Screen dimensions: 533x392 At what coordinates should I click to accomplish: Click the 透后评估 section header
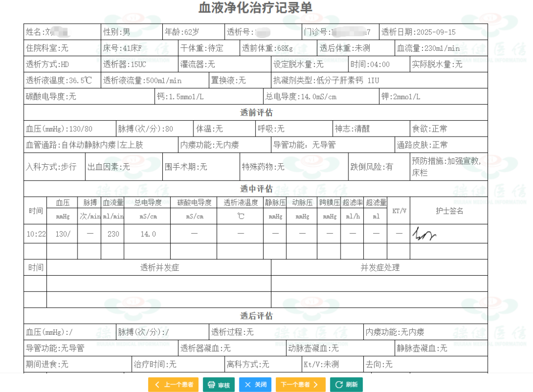[256, 316]
